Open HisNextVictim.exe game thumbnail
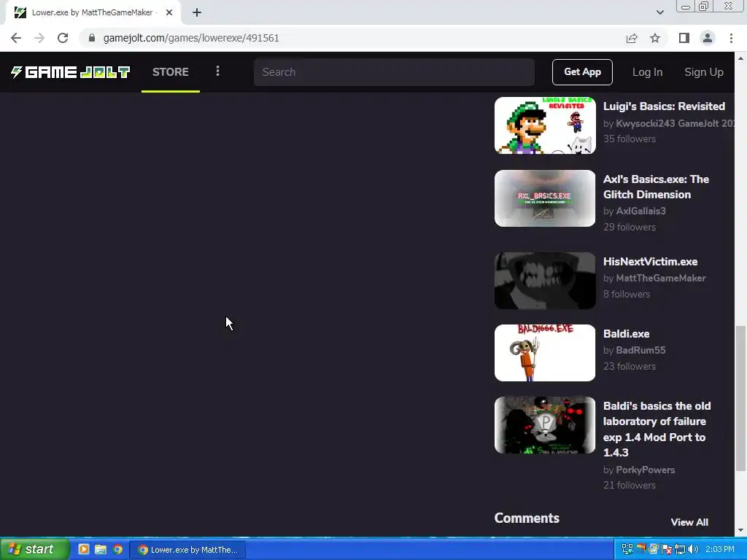The image size is (747, 560). pos(545,281)
